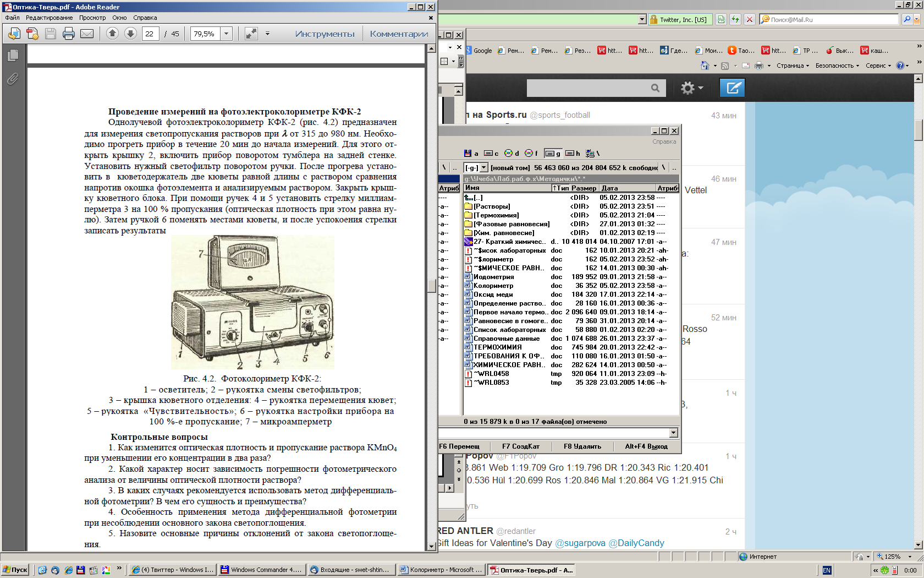924x578 pixels.
Task: Click the fit-to-window expand icon in Adobe Reader
Action: 251,34
